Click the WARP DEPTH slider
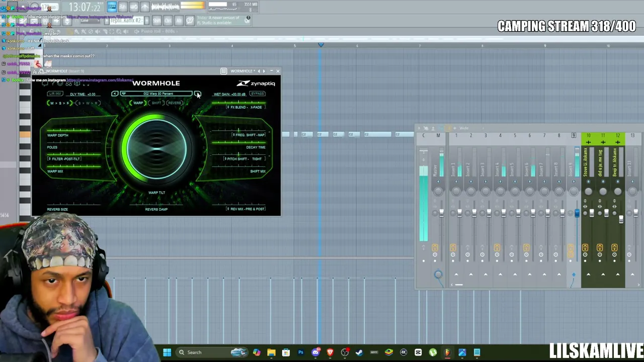644x362 pixels. pos(74,130)
